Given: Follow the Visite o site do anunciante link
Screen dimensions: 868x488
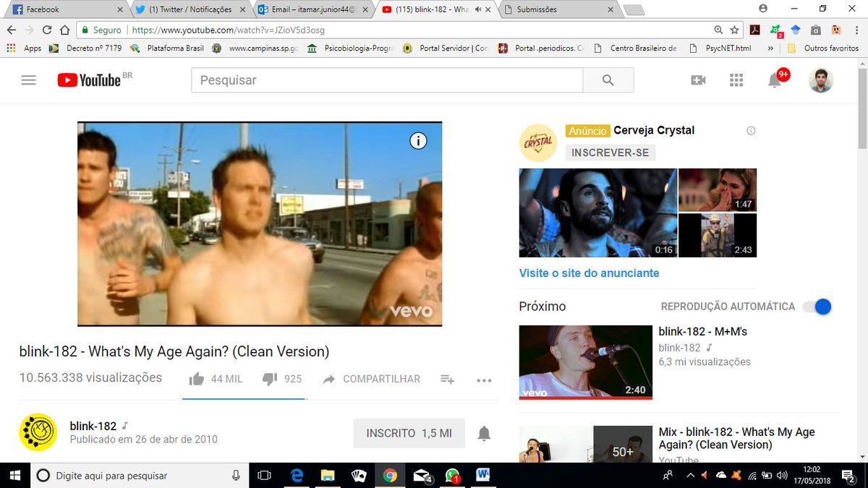Looking at the screenshot, I should 589,273.
